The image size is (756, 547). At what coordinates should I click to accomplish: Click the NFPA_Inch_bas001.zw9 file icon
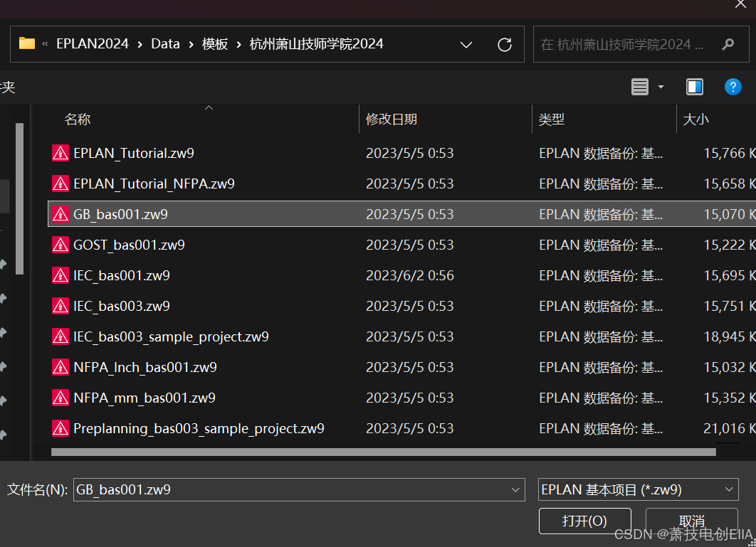point(61,367)
